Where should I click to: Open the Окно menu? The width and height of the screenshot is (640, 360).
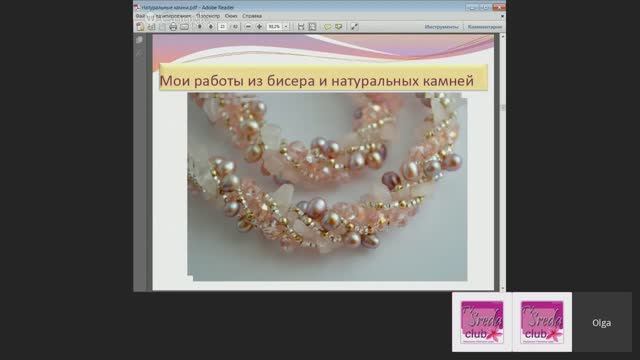tap(231, 16)
